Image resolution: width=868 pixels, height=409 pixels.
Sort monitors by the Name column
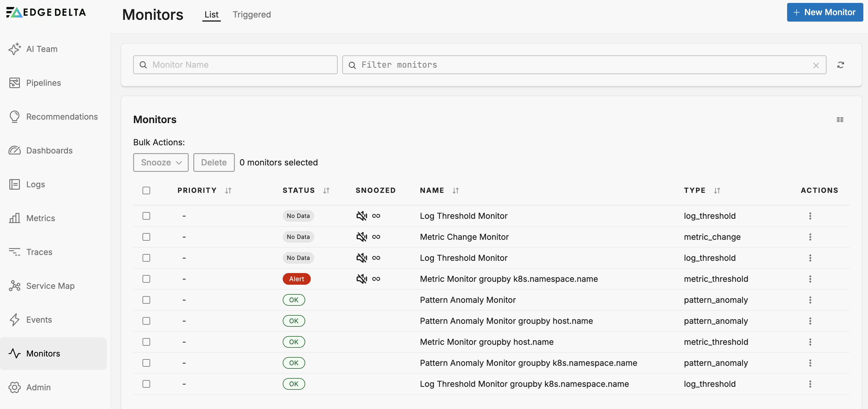pos(456,190)
